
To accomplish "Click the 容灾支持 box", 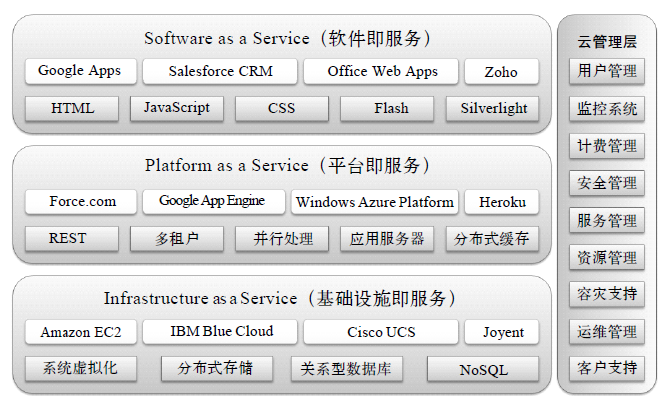I will tap(607, 294).
